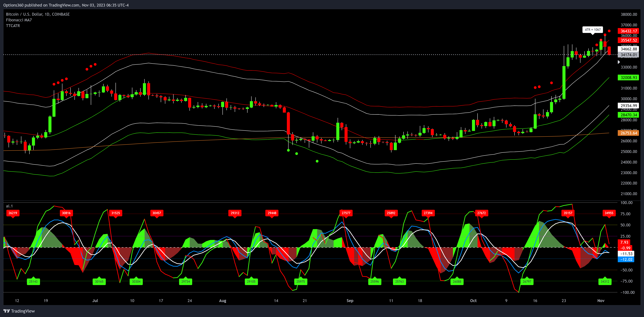The image size is (644, 317).
Task: Click the ATR = 1067 tooltip label
Action: click(x=593, y=30)
